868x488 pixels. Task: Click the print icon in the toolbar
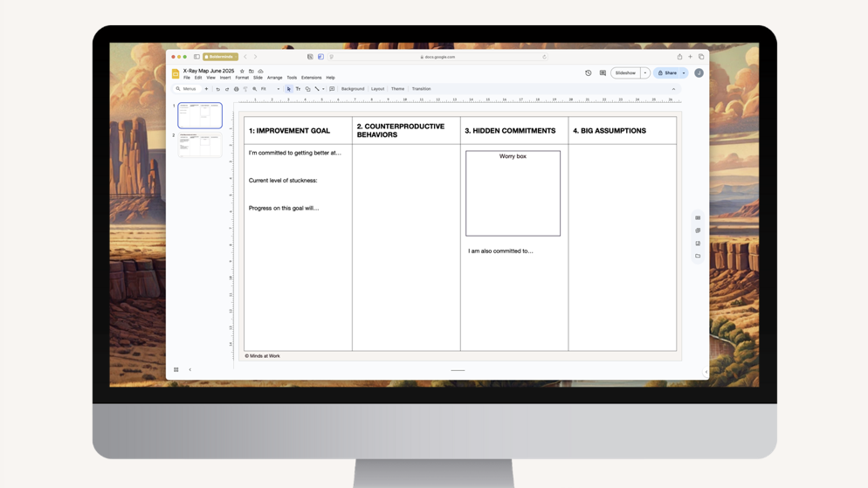(237, 88)
